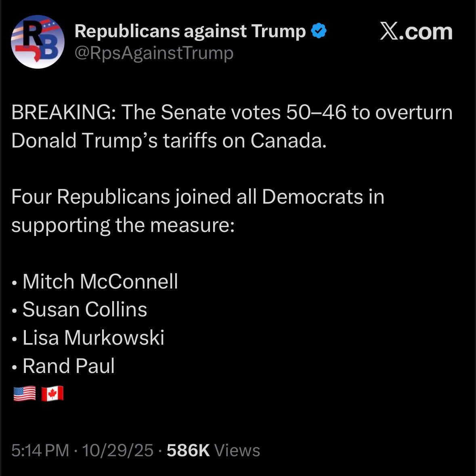Select the Mitch McConnell list entry
The height and width of the screenshot is (476, 476).
(x=100, y=281)
